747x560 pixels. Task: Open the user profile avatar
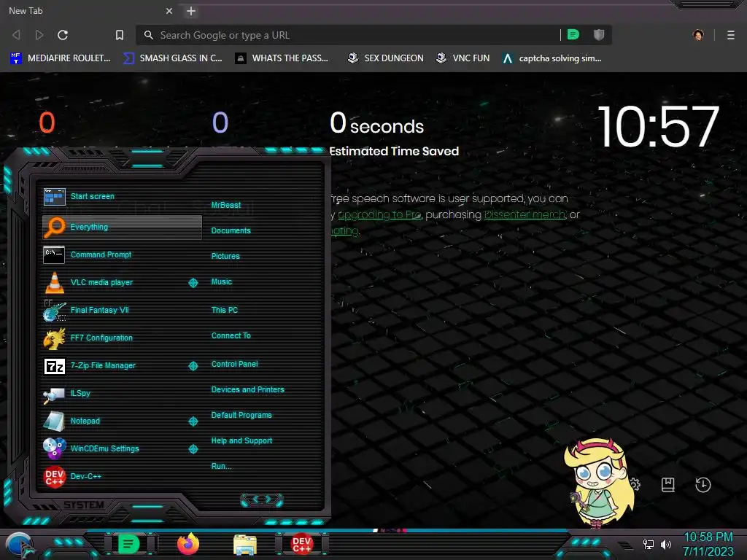point(698,35)
